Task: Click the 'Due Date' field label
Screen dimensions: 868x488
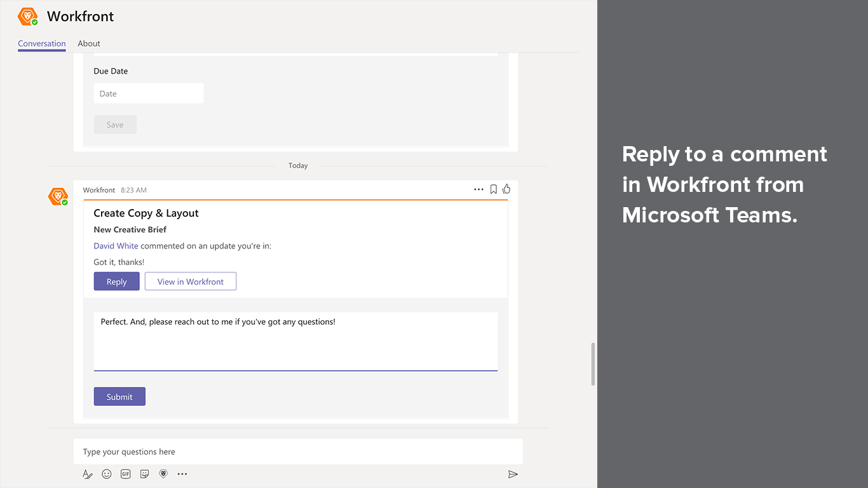Action: coord(111,71)
